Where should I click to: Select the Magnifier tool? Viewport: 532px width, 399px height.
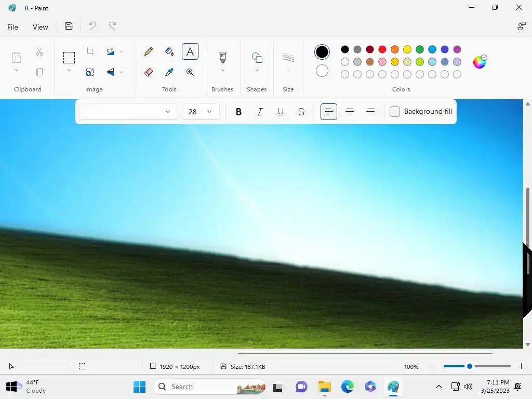click(x=190, y=72)
